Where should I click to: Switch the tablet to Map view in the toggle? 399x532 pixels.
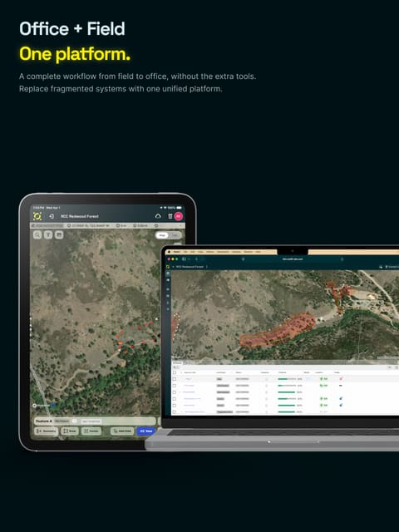coord(162,235)
